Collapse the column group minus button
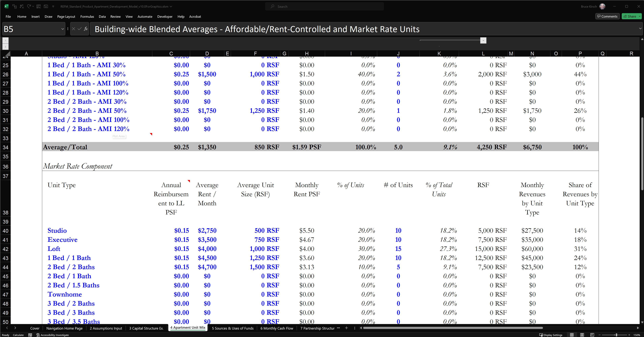This screenshot has height=337, width=644. pyautogui.click(x=483, y=40)
